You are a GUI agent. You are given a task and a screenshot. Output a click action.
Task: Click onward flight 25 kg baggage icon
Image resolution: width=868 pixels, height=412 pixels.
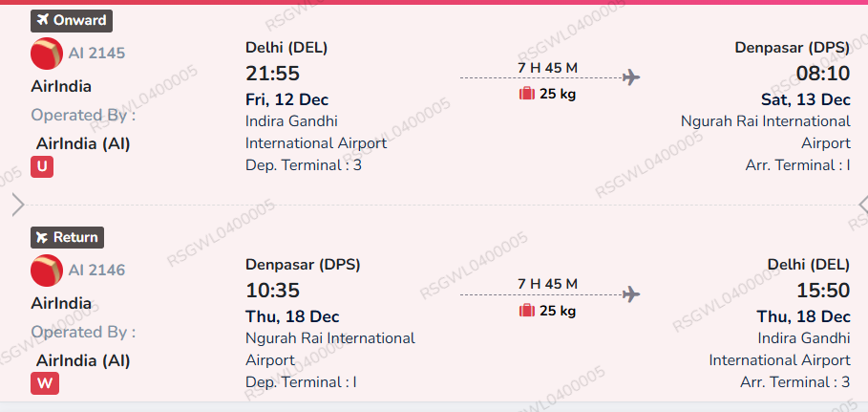coord(526,94)
